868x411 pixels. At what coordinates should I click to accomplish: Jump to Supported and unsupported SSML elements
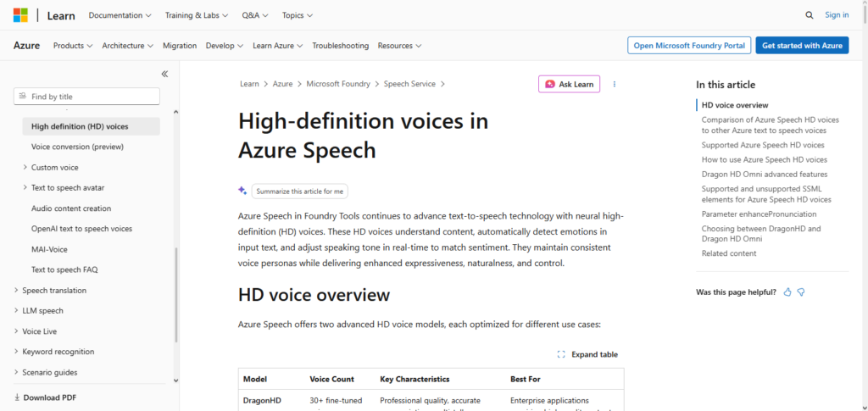tap(766, 194)
